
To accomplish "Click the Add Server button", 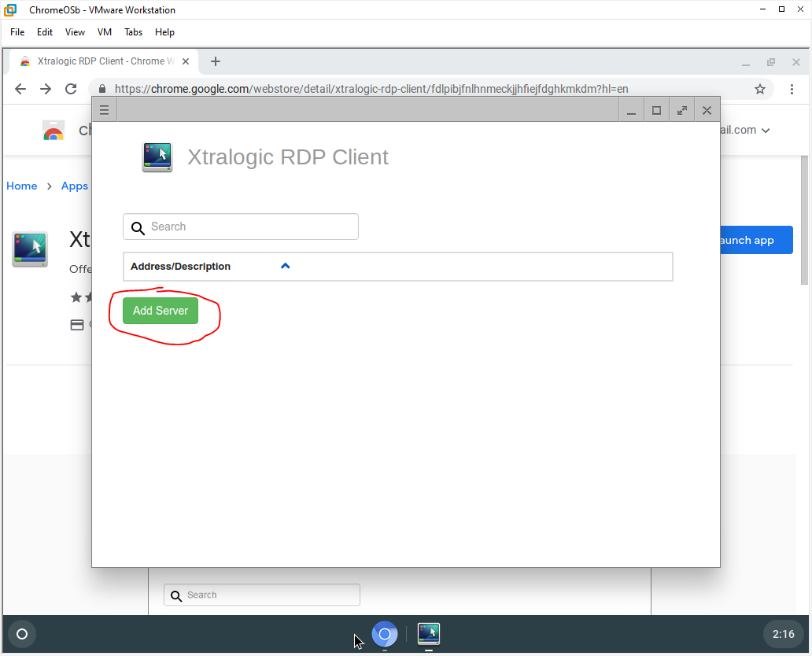I will [161, 311].
